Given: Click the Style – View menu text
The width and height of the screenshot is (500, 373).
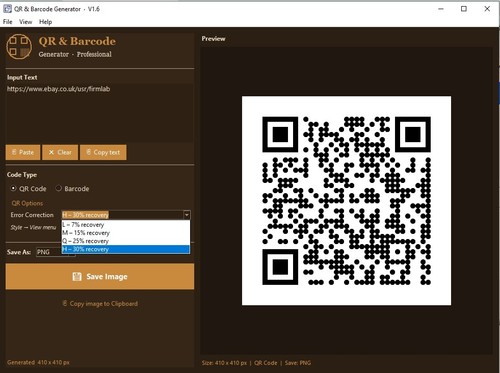Looking at the screenshot, I should pyautogui.click(x=33, y=227).
